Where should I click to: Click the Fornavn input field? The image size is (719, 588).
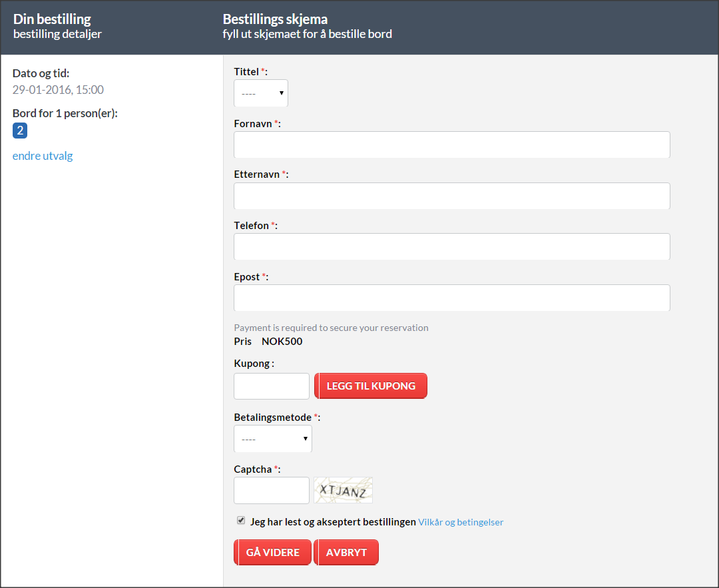451,145
